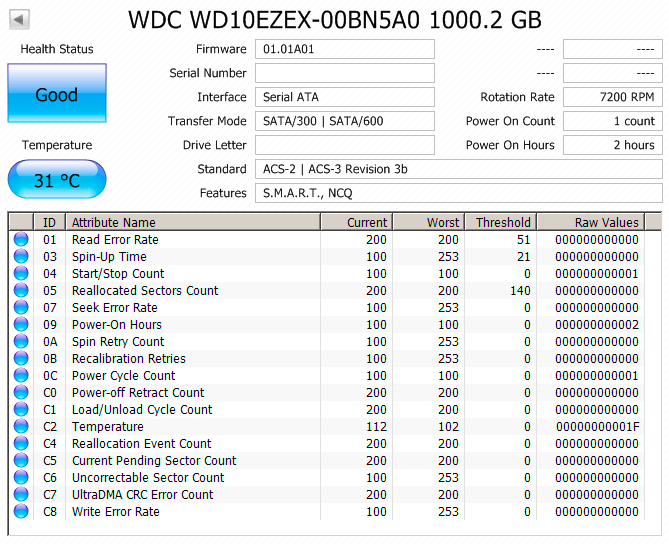
Task: Click the Transfer Mode field
Action: [x=345, y=121]
